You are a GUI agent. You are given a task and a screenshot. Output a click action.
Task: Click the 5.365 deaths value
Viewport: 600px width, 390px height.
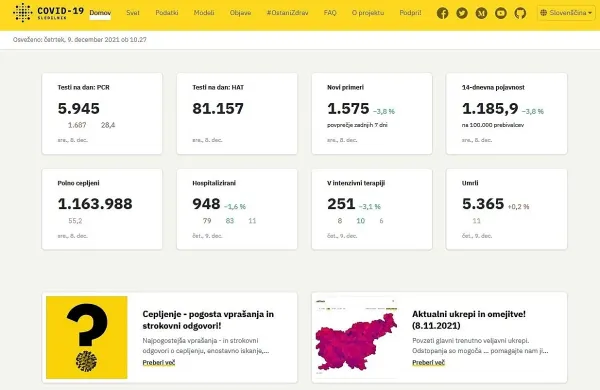[483, 204]
